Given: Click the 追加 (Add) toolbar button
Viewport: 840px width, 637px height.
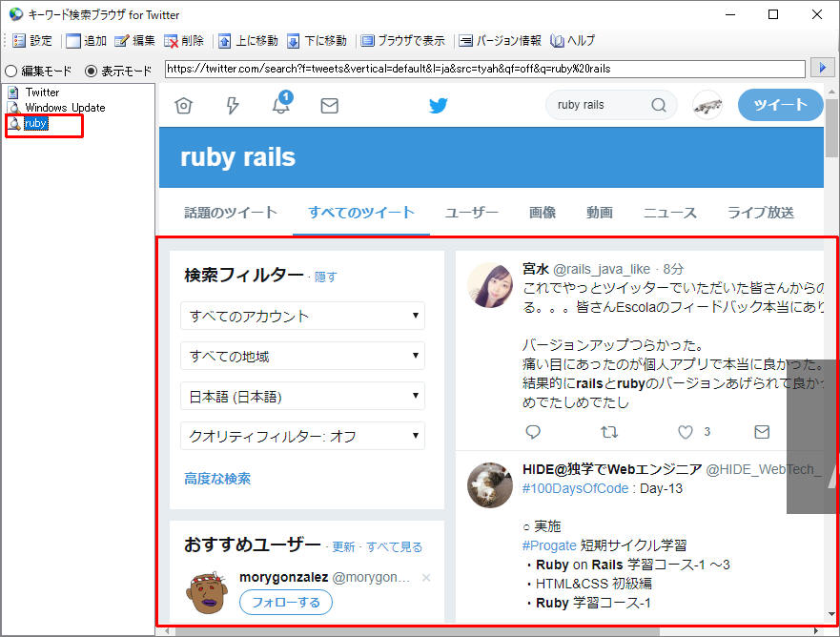Looking at the screenshot, I should [x=87, y=41].
